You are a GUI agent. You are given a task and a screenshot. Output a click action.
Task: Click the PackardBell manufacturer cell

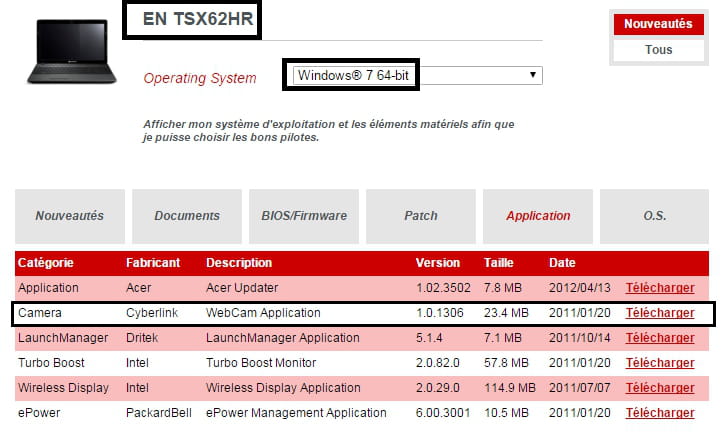(159, 413)
